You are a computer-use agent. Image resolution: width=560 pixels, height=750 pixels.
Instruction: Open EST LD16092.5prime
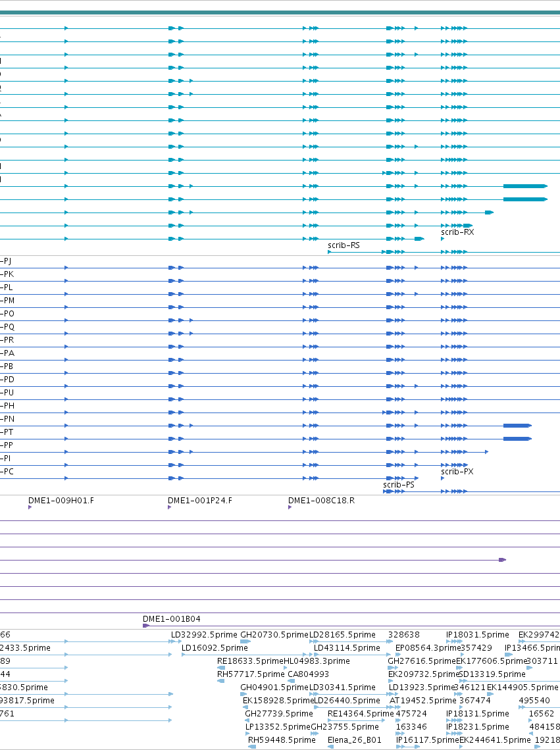[215, 647]
